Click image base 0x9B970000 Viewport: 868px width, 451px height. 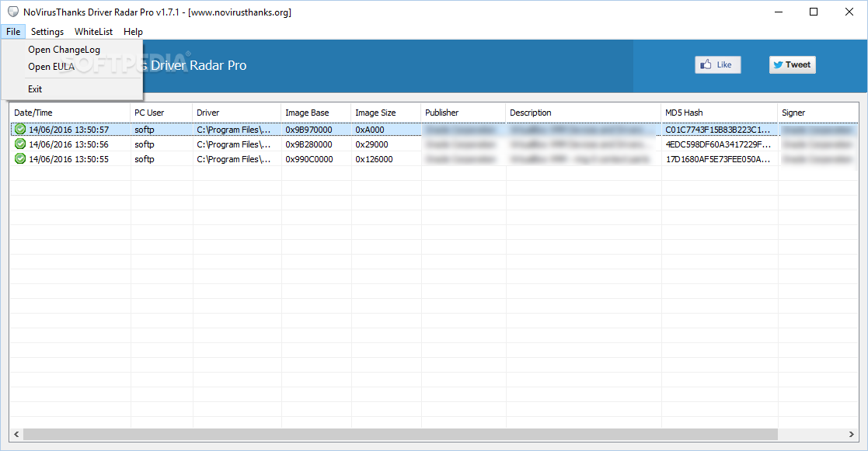(x=309, y=130)
